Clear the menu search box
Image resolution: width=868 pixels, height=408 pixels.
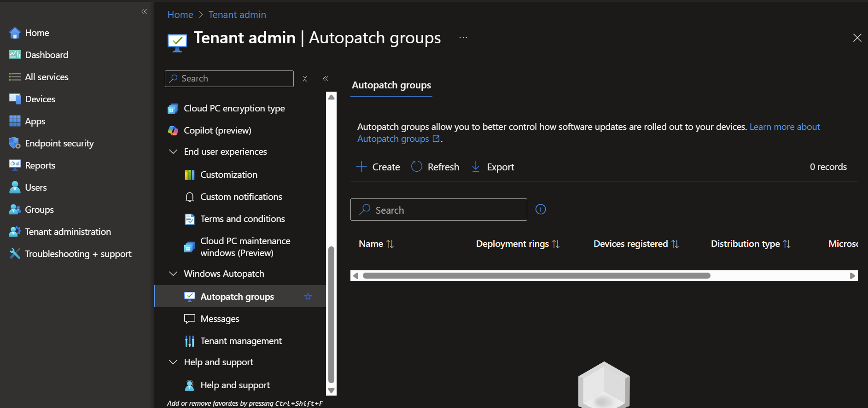pyautogui.click(x=305, y=79)
